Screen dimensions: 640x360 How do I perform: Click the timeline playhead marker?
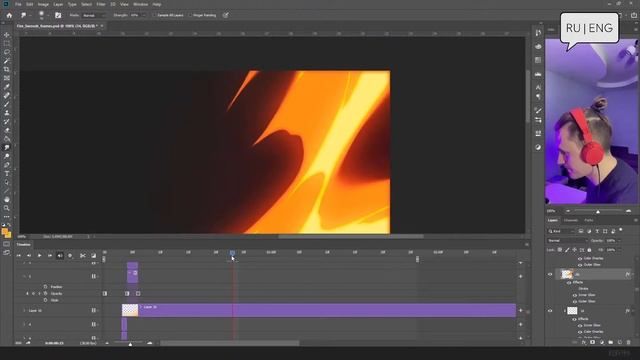232,253
